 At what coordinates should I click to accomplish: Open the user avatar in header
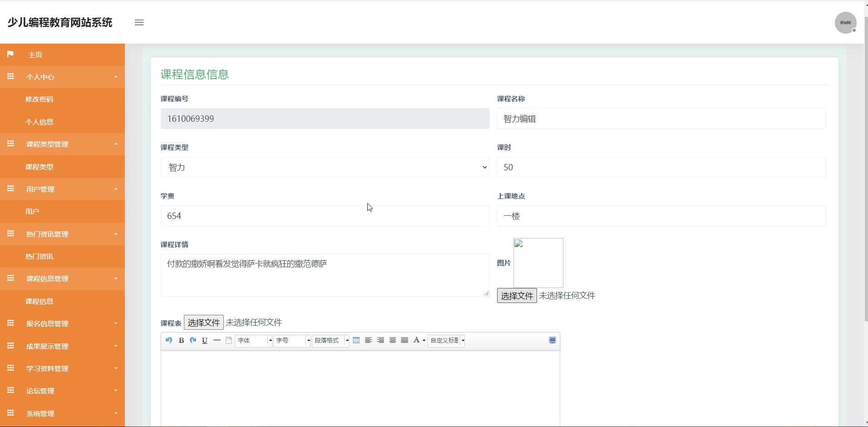pyautogui.click(x=845, y=22)
